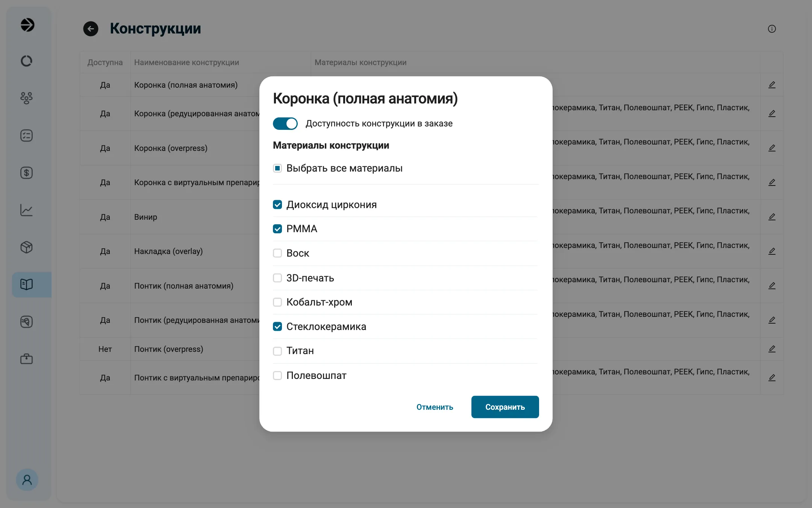Screen dimensions: 812x508
Task: Edit the Винир row with pencil icon
Action: point(772,217)
